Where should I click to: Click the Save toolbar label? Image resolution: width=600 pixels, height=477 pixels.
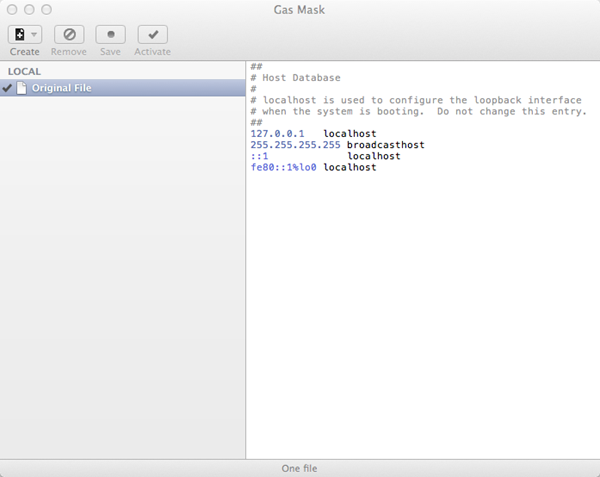pyautogui.click(x=110, y=52)
